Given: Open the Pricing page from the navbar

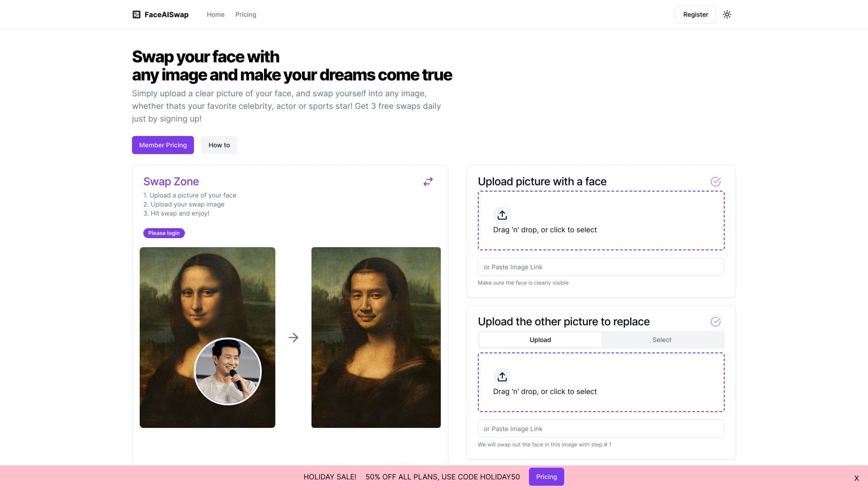Looking at the screenshot, I should click(245, 14).
